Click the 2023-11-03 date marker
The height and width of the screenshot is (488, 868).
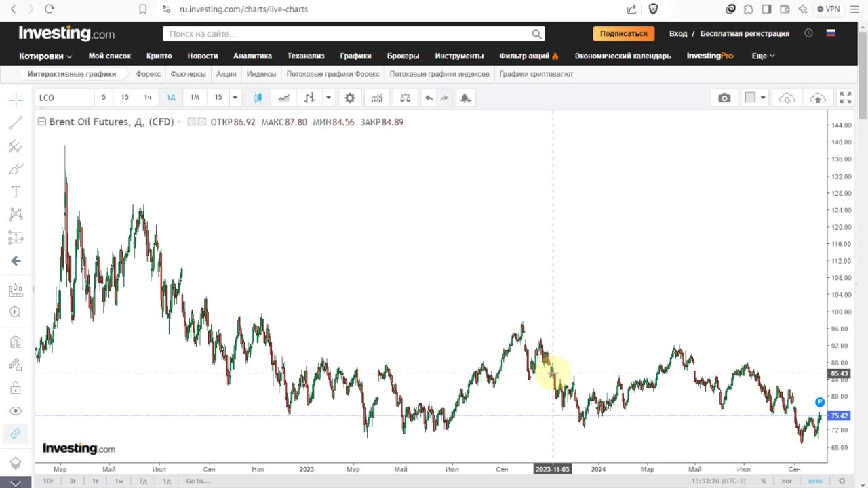(553, 468)
